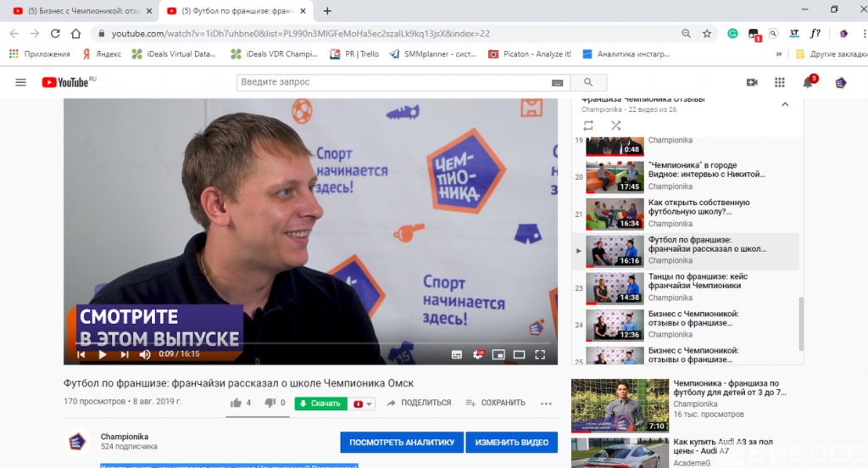Viewport: 868px width, 468px height.
Task: Open the YouTube apps grid icon
Action: [780, 82]
